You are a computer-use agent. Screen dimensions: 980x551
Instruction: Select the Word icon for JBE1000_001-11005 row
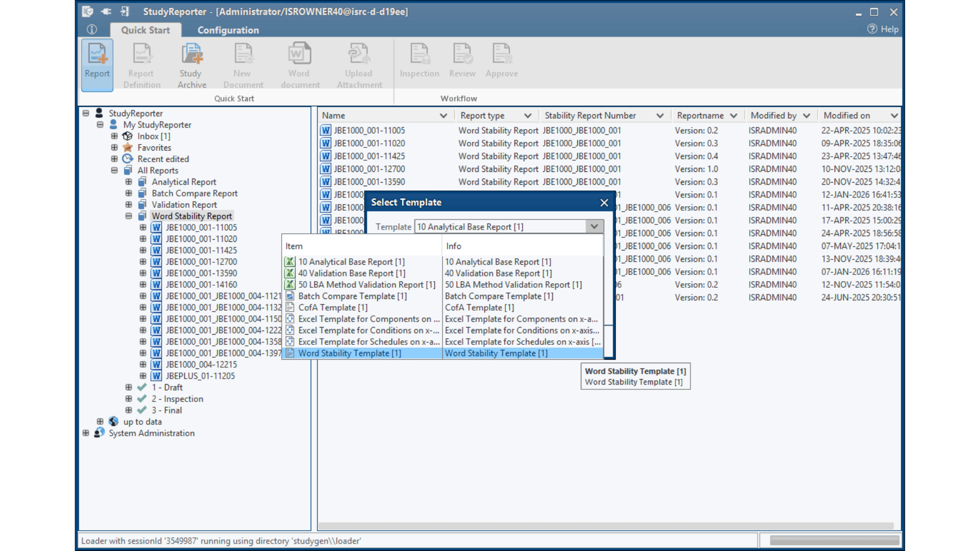pyautogui.click(x=326, y=131)
